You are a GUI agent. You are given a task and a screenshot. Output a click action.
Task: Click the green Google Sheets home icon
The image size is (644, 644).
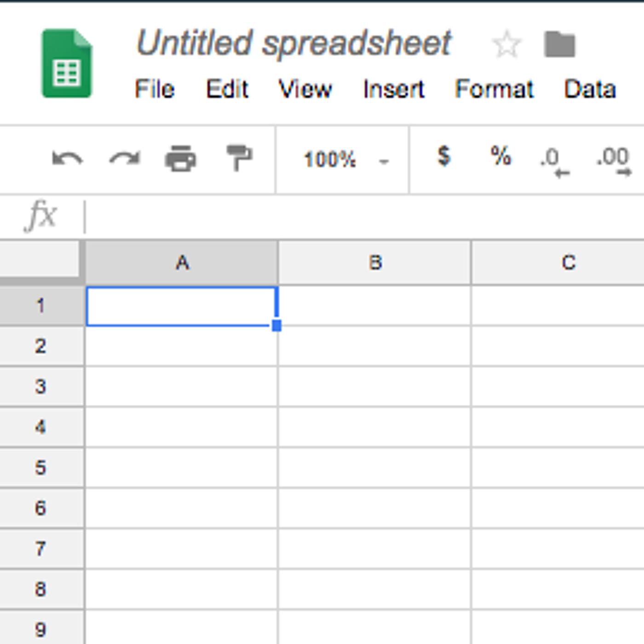click(x=67, y=63)
